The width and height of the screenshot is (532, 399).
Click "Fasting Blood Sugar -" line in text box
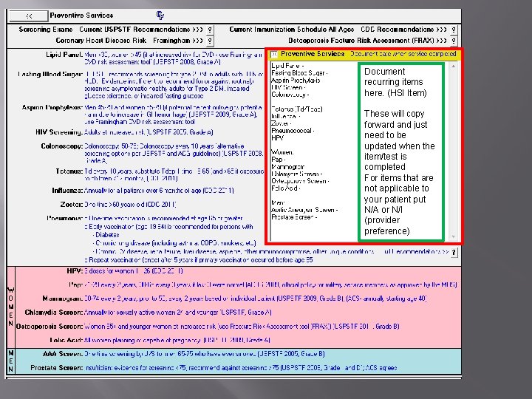click(x=299, y=73)
